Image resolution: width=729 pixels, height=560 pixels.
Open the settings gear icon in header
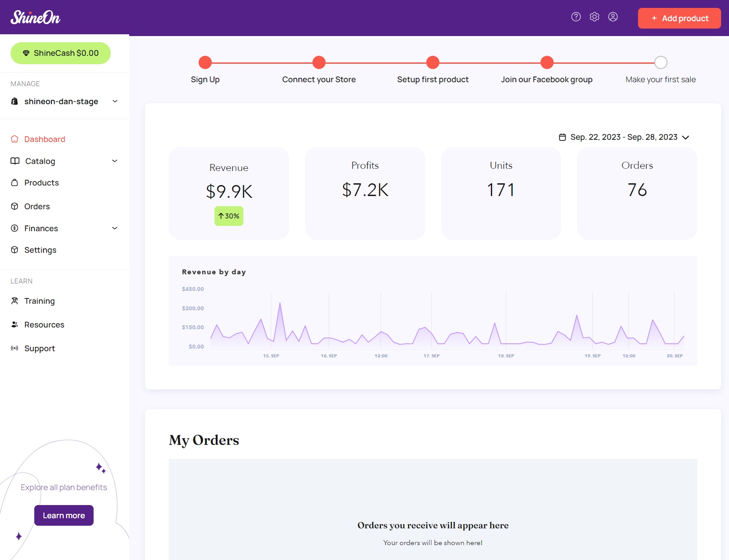(x=595, y=17)
